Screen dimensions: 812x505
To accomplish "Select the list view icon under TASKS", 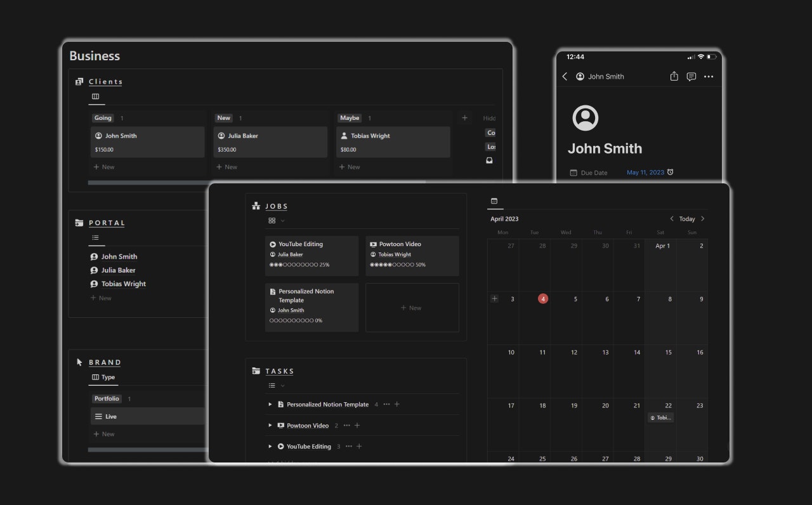I will click(x=272, y=386).
